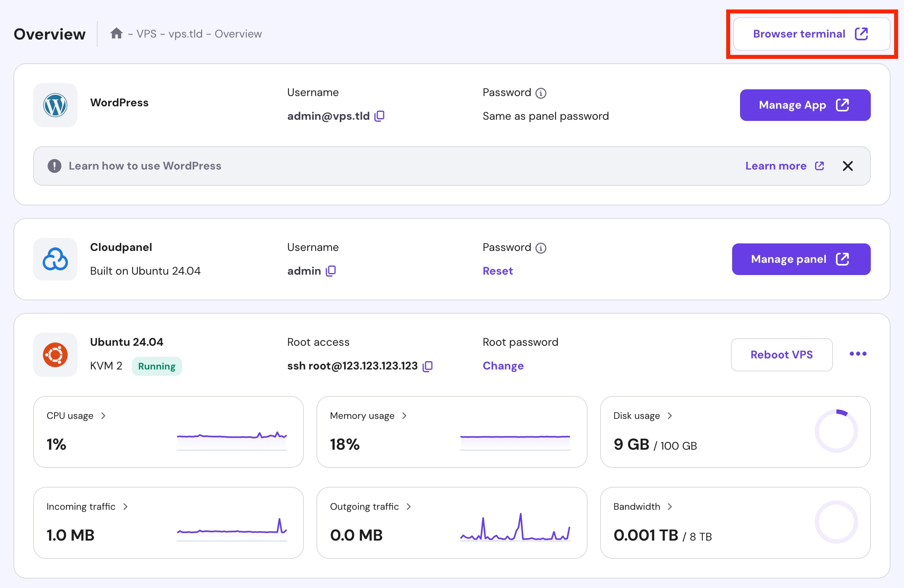Copy the Cloudpanel admin username

tap(331, 271)
